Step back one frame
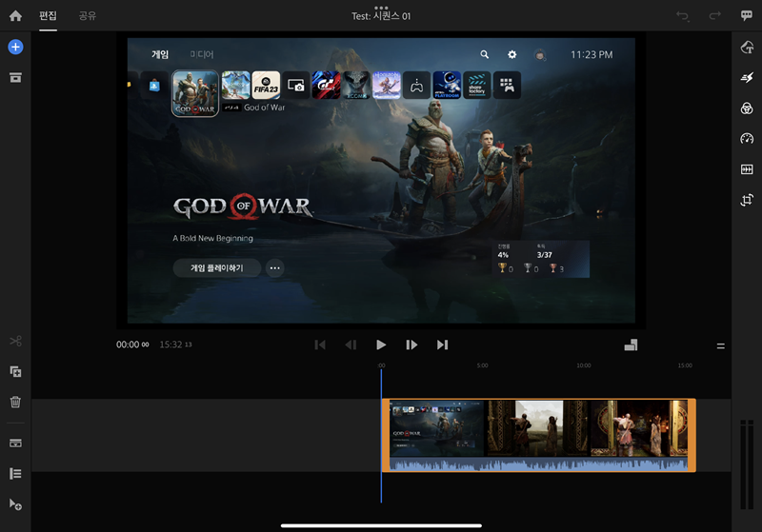 tap(351, 345)
